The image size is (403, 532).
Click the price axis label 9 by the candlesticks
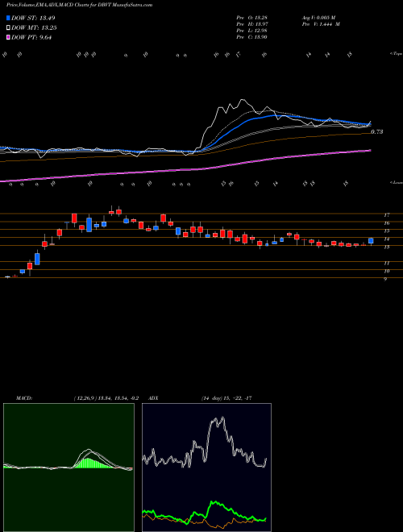point(385,280)
